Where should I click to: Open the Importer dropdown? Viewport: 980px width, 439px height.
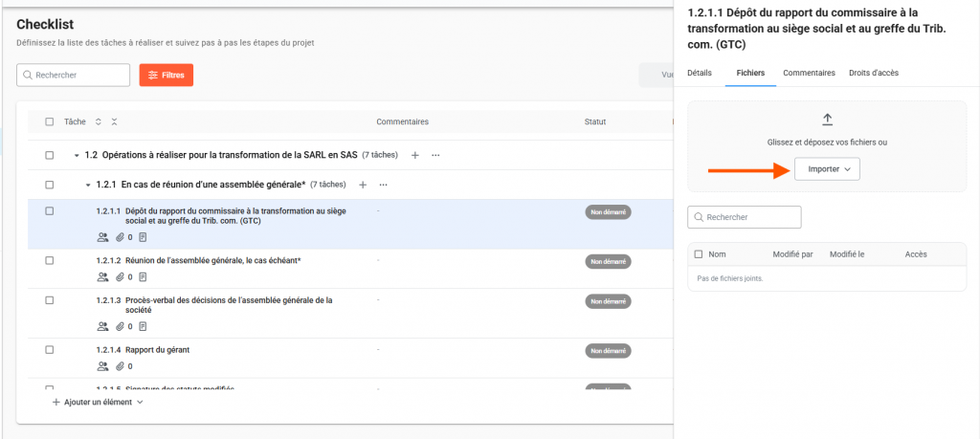click(828, 168)
